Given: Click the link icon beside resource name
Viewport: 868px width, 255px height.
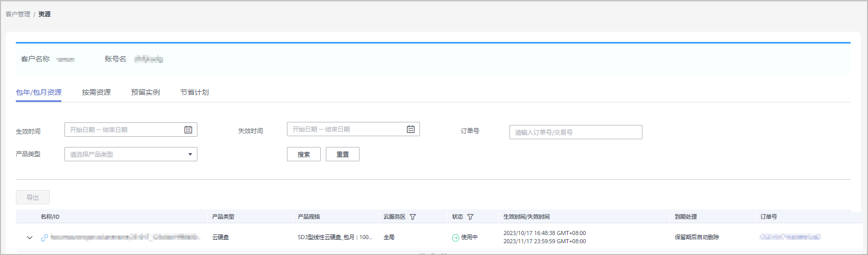Looking at the screenshot, I should (44, 238).
